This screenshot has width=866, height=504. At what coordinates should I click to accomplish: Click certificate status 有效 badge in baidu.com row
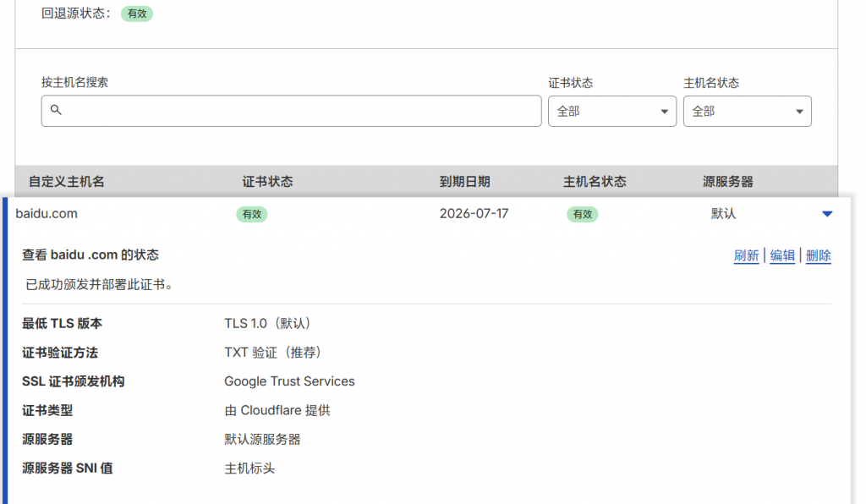point(251,215)
